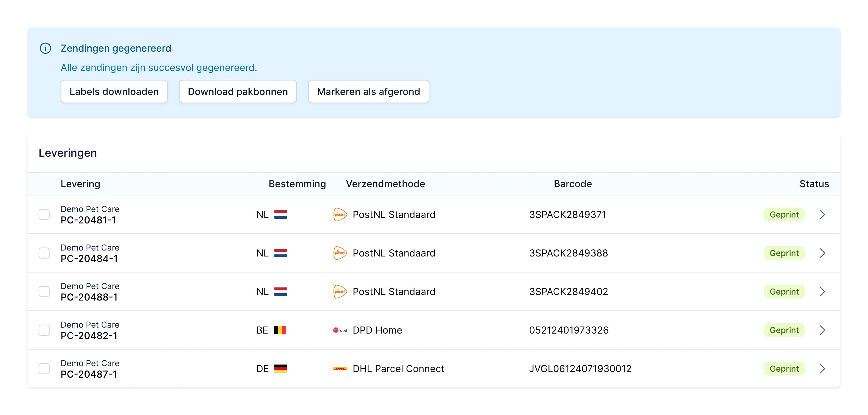Tick the checkbox for delivery PC-20484-1
Viewport: 868px width, 415px height.
click(x=44, y=253)
